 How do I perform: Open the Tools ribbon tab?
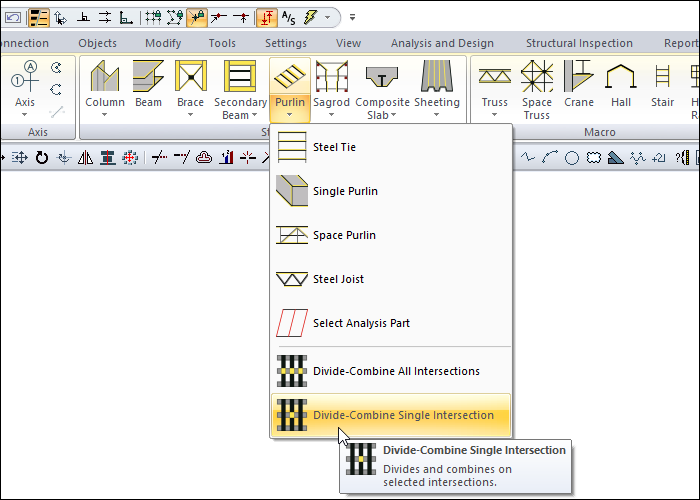click(x=222, y=43)
